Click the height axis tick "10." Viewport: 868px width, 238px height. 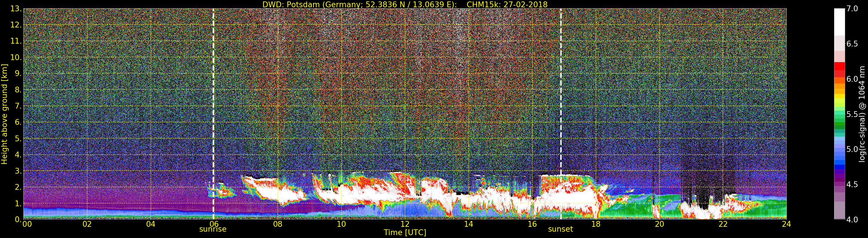16,57
